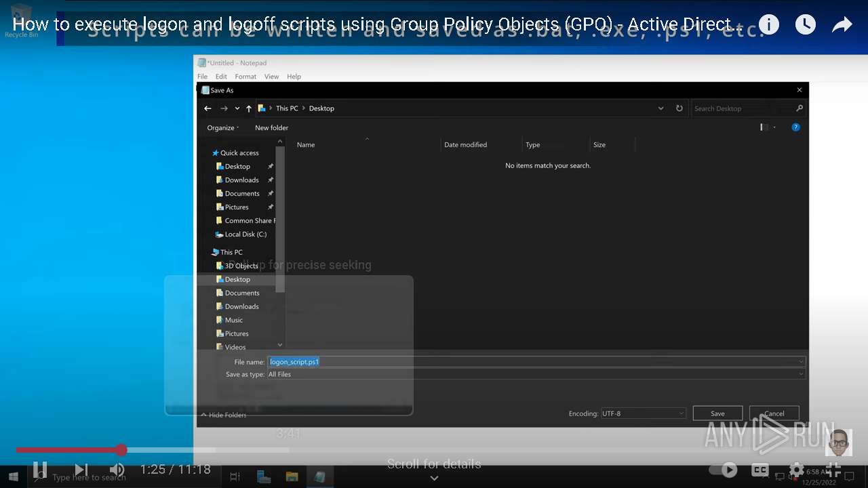Refresh the Desktop folder view
The height and width of the screenshot is (488, 868).
click(679, 108)
